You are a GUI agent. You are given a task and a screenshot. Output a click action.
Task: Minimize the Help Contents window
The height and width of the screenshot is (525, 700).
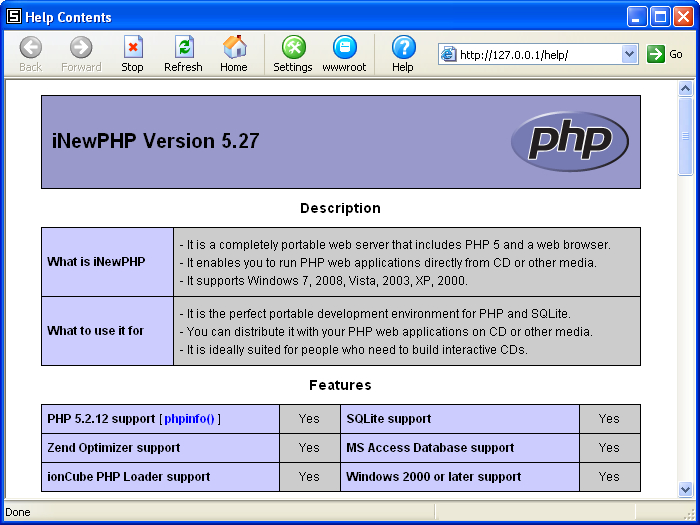pyautogui.click(x=637, y=17)
